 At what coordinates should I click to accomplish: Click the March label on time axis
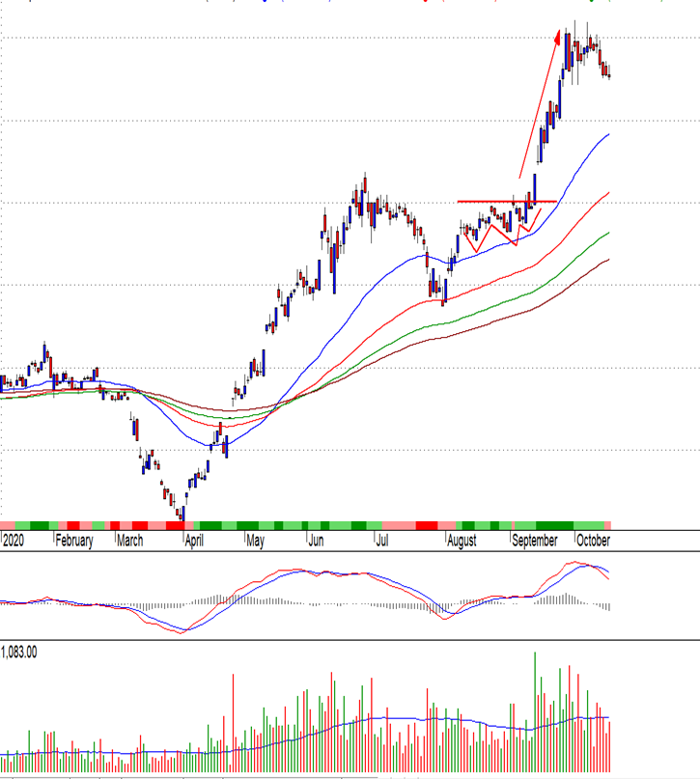pyautogui.click(x=130, y=541)
